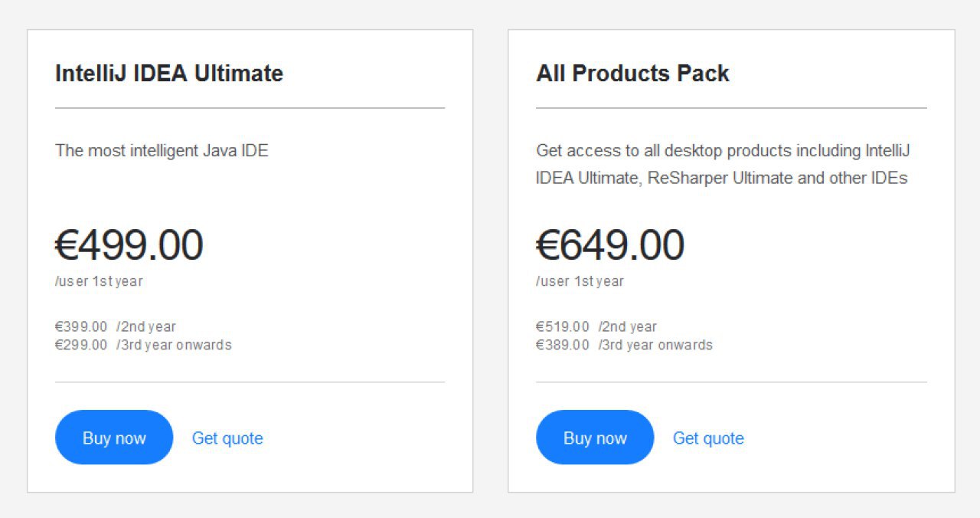Select the All Products Pack heading
This screenshot has width=980, height=518.
pyautogui.click(x=632, y=74)
